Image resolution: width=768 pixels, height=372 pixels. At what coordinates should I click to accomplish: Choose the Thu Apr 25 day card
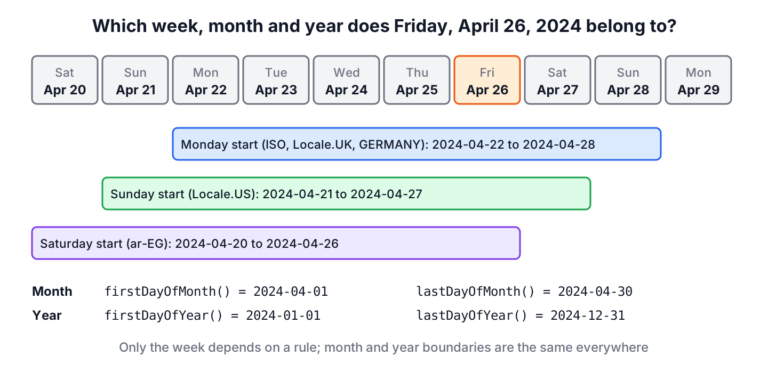pos(417,80)
